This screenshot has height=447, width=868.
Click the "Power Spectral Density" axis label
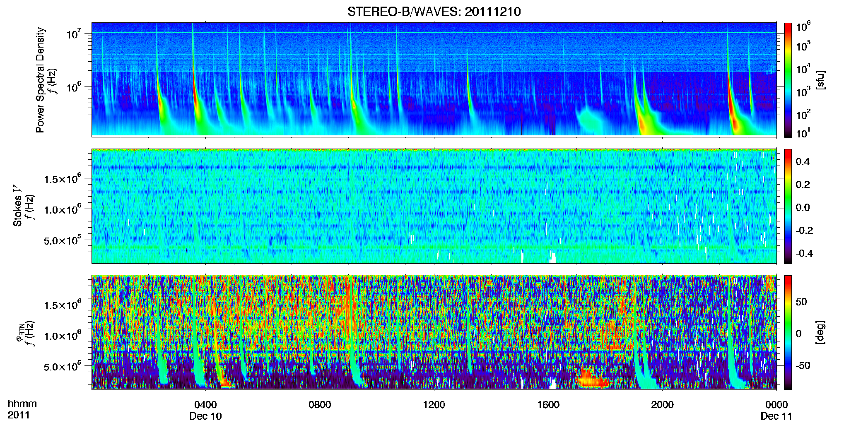pyautogui.click(x=40, y=80)
